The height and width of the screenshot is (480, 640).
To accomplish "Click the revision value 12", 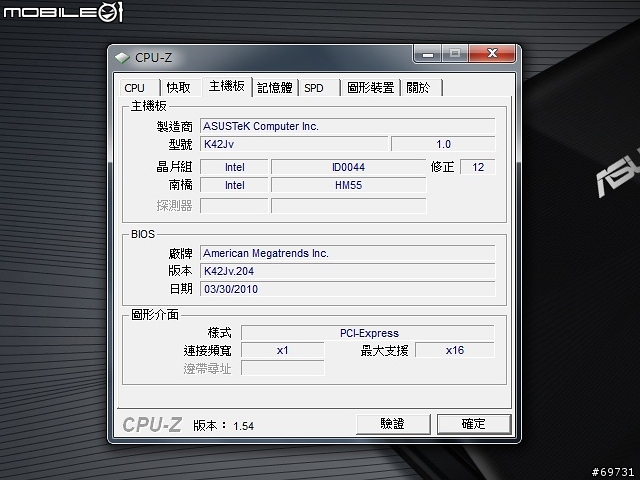I will [478, 167].
